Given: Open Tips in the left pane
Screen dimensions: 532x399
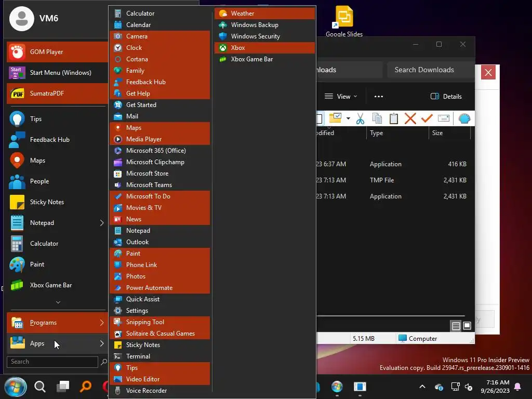Looking at the screenshot, I should tap(57, 119).
